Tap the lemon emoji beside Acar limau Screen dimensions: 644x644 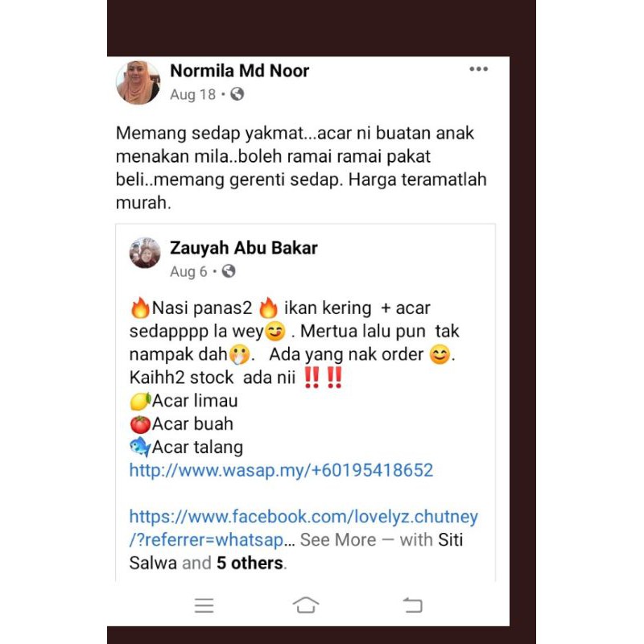(140, 401)
